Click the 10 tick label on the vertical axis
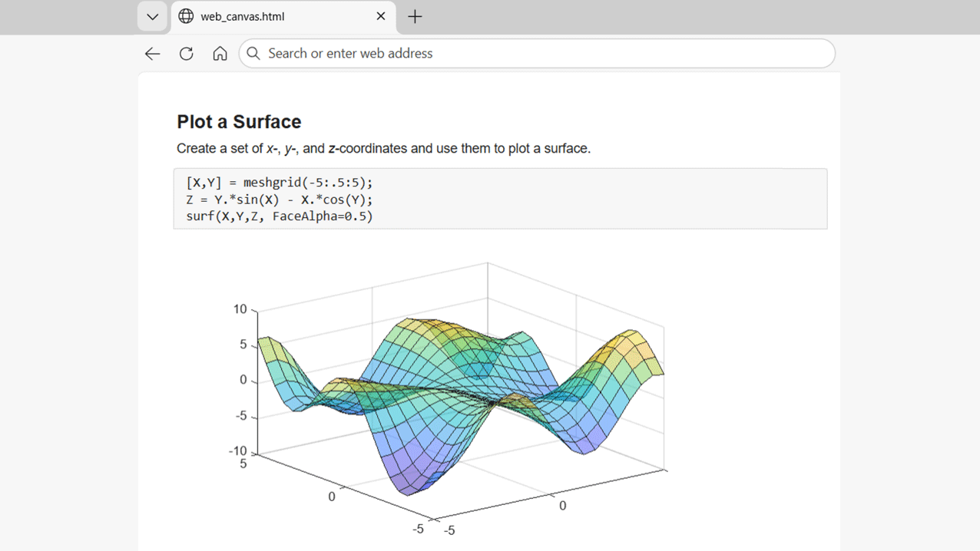The height and width of the screenshot is (551, 980). tap(240, 309)
